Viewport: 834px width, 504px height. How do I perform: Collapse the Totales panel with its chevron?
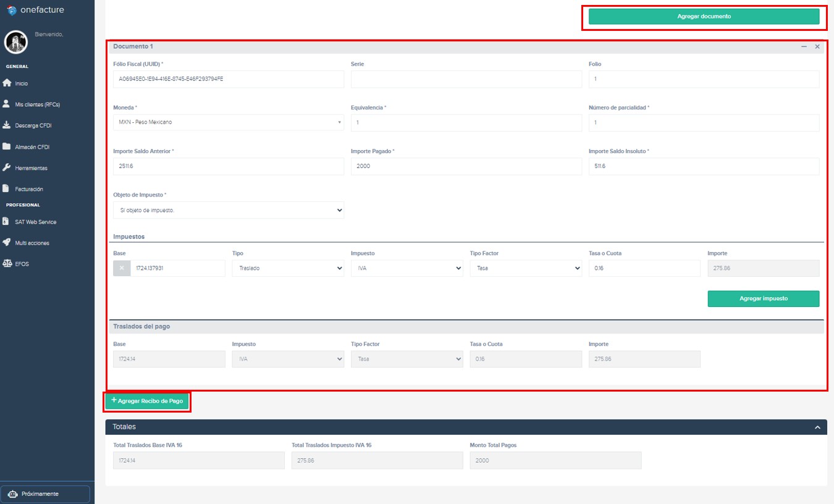click(x=817, y=426)
